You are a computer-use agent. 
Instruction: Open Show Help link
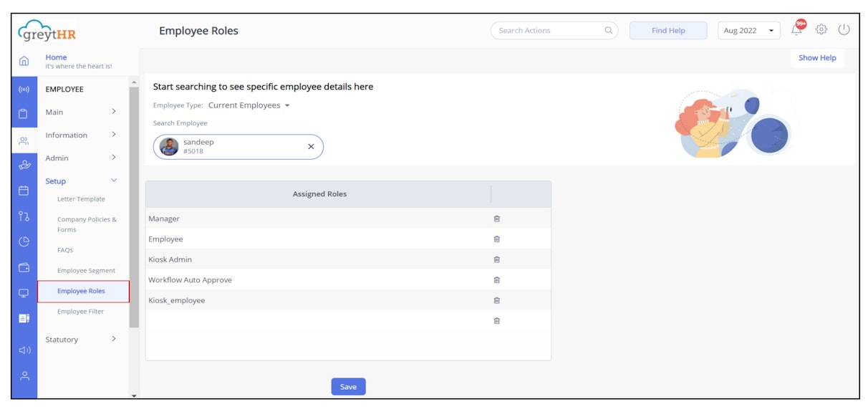pos(816,58)
